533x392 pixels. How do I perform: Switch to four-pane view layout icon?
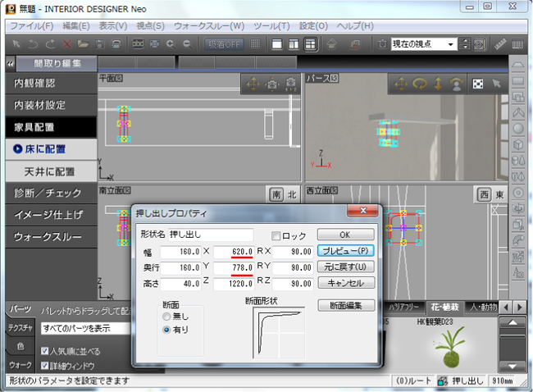(x=311, y=43)
